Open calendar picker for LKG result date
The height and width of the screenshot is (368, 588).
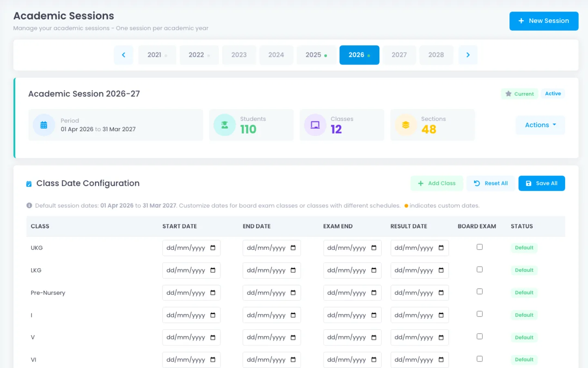[441, 270]
